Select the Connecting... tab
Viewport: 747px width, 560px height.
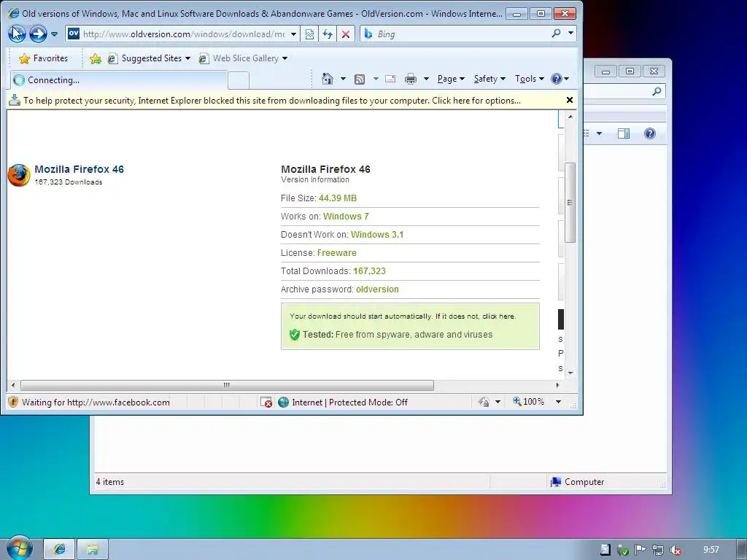119,80
